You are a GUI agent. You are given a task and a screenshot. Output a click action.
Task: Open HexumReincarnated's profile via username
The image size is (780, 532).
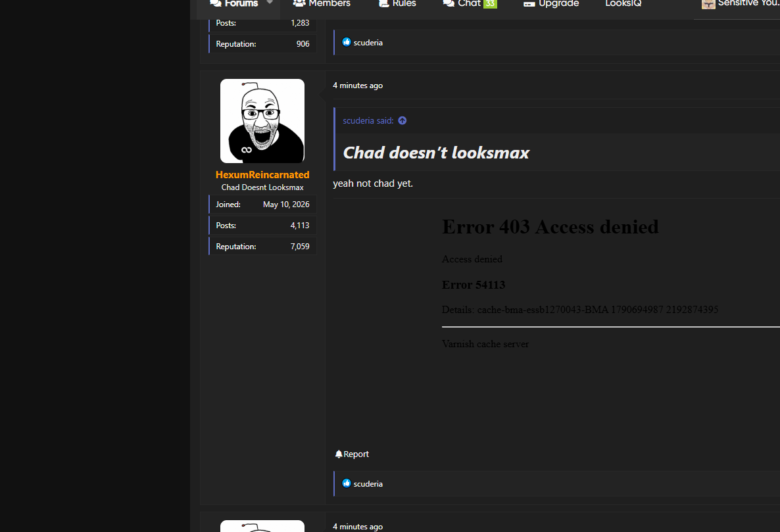click(262, 174)
